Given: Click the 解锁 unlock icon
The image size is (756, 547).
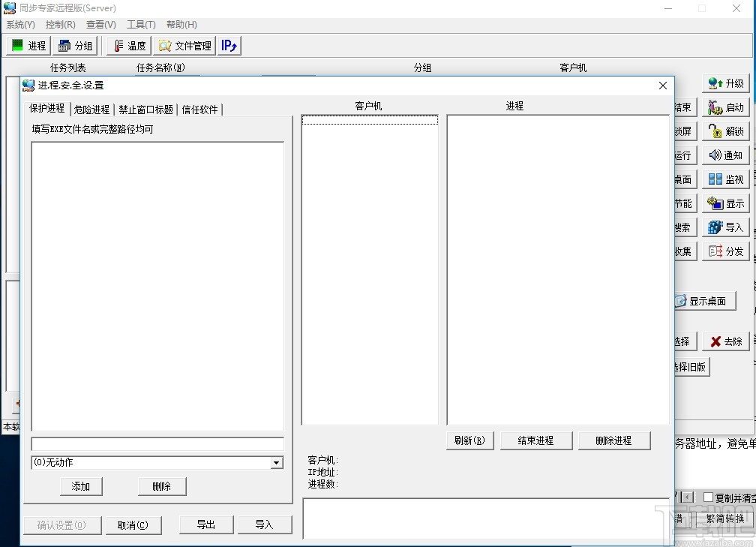Looking at the screenshot, I should [724, 131].
